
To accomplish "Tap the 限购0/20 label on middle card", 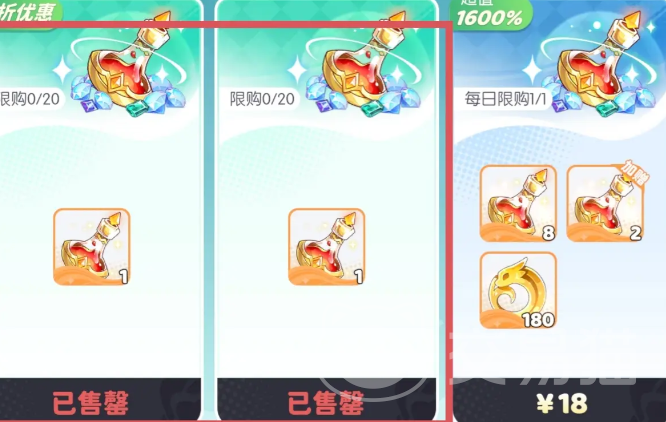I will [x=262, y=99].
